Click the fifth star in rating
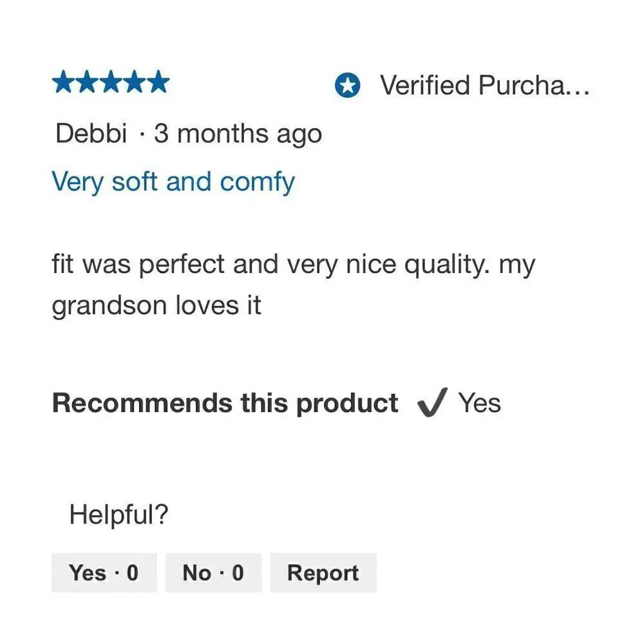 (158, 82)
